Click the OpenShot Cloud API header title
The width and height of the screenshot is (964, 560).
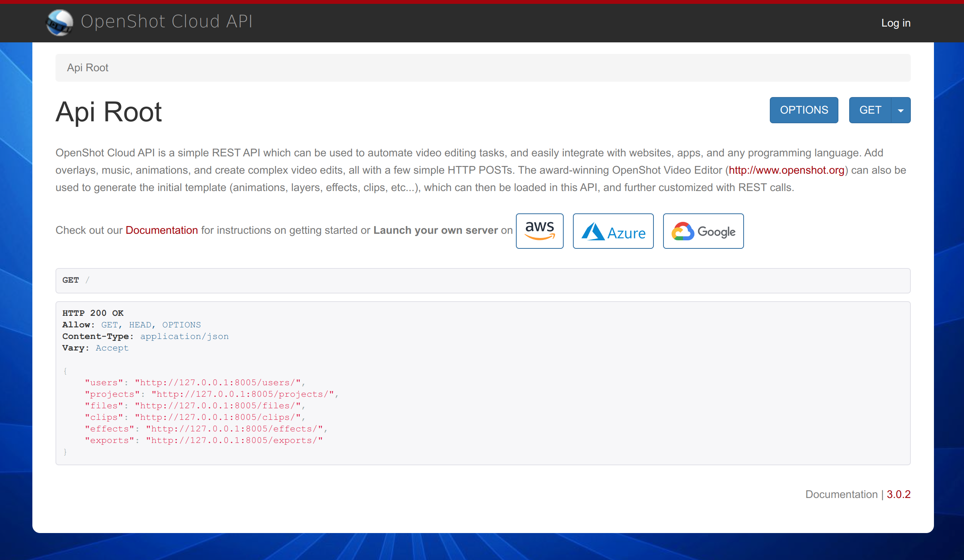coord(166,22)
